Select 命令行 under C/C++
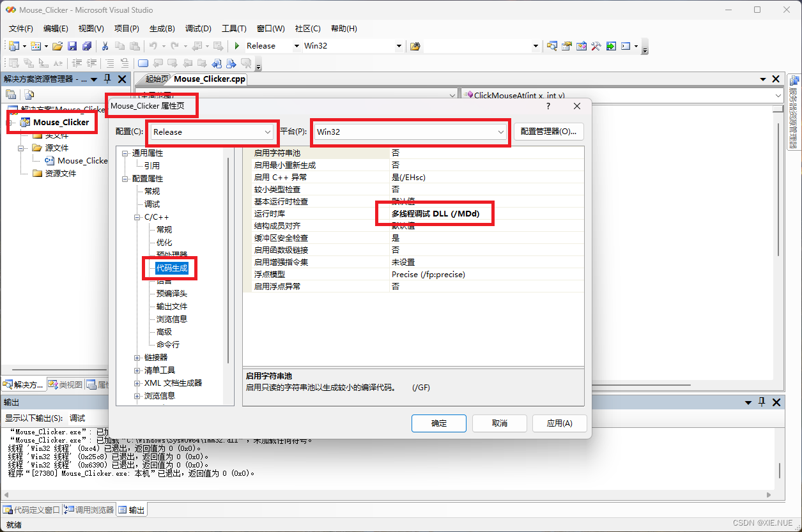Viewport: 802px width, 532px height. click(x=168, y=345)
